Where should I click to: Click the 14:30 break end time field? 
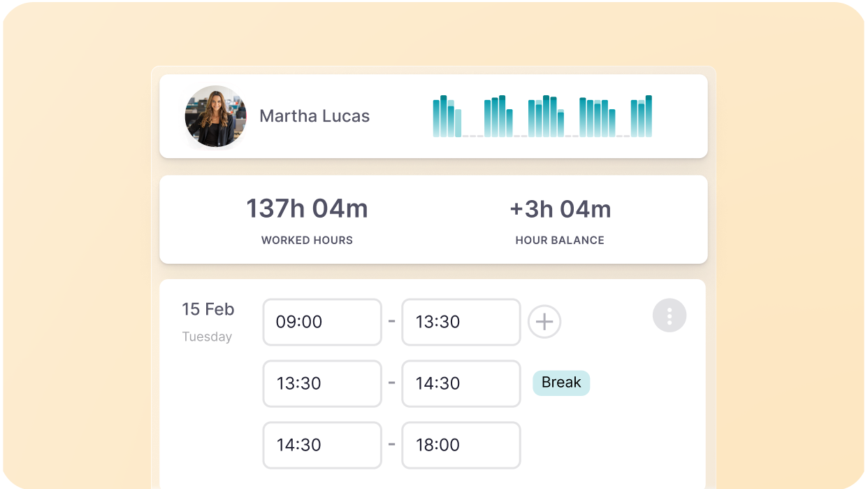pos(461,383)
